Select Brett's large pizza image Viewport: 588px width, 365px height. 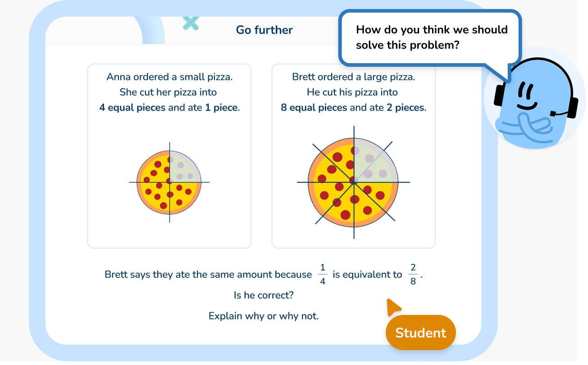[354, 182]
